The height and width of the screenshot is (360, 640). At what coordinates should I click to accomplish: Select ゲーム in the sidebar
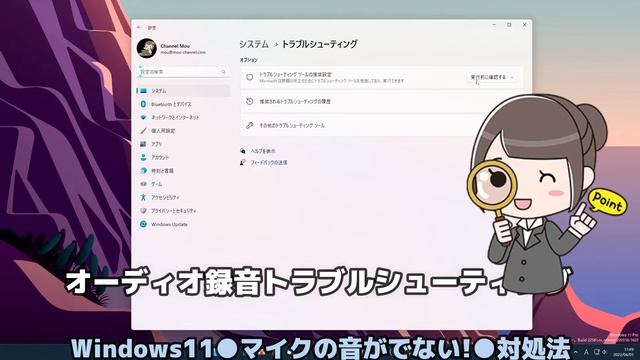[183, 184]
